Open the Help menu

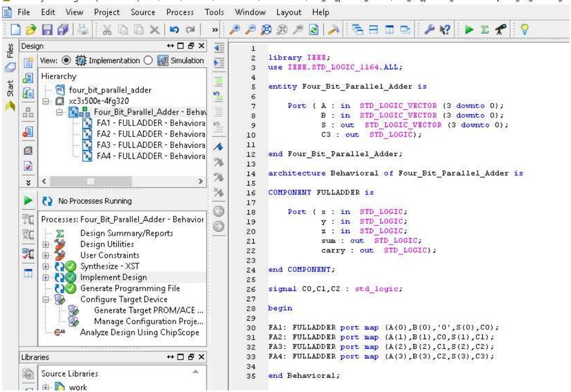pyautogui.click(x=321, y=12)
